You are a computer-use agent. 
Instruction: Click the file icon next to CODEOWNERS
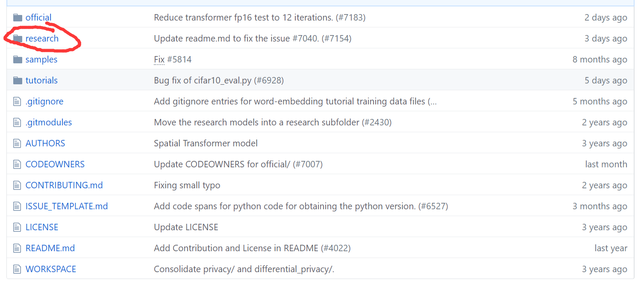point(17,164)
